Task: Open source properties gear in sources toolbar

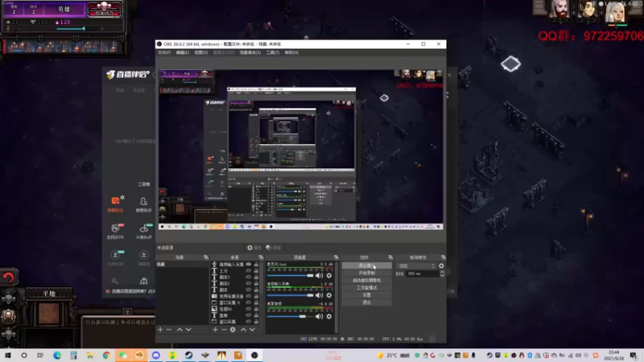Action: pos(233,330)
